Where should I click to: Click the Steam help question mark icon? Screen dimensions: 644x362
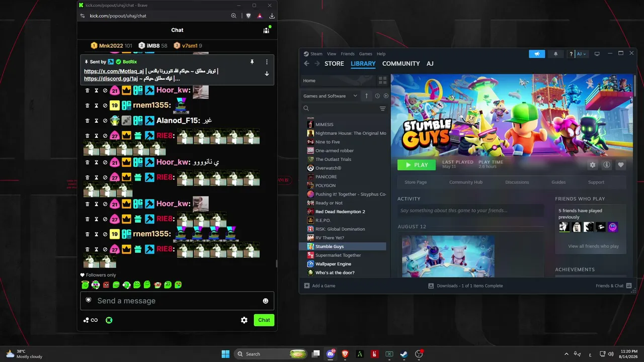pos(571,54)
